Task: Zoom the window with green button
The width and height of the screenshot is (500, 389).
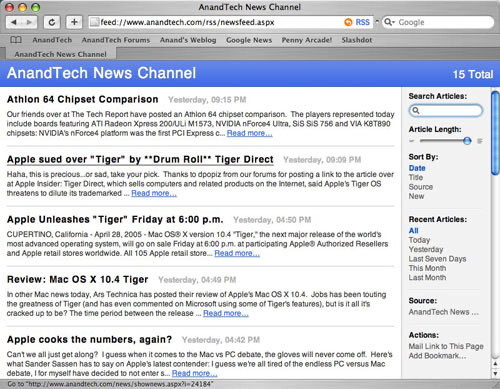Action: [x=35, y=7]
